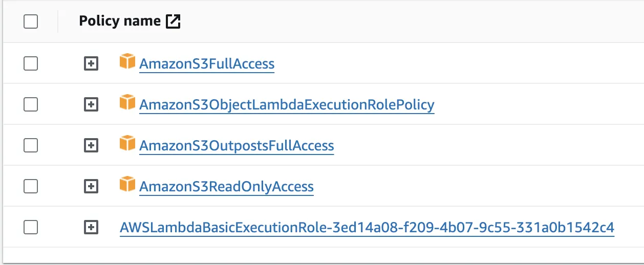Select checkbox for AWSLambdaBasicExecutionRole policy
Screen dimensions: 644x265
coord(31,227)
